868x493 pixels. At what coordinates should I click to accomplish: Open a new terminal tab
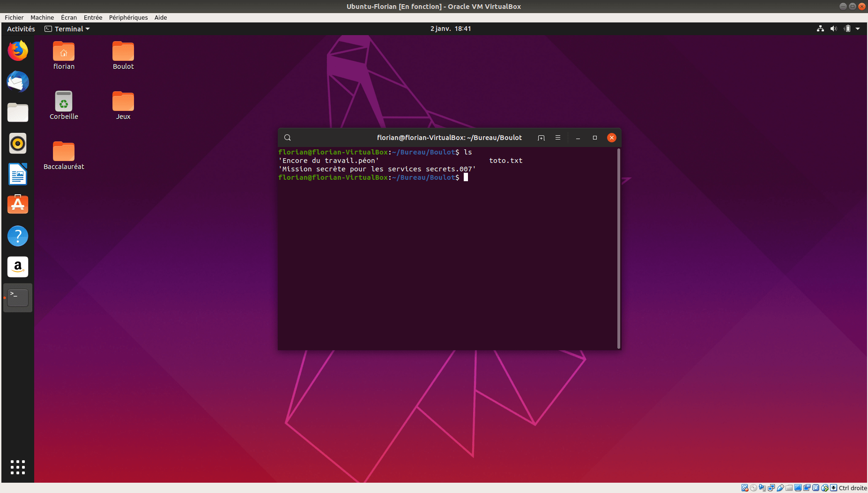pyautogui.click(x=541, y=138)
